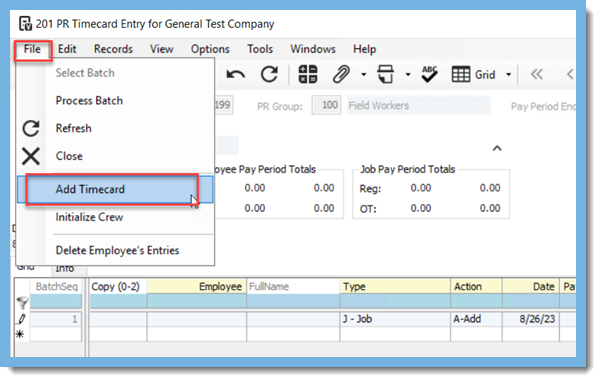
Task: Open the Options menu
Action: [210, 49]
